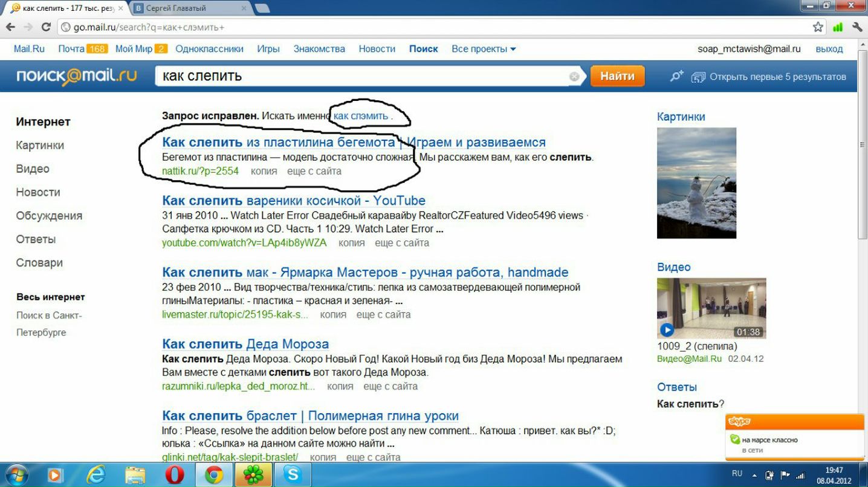Open the hippo plasticine result link
The height and width of the screenshot is (487, 868).
point(354,143)
